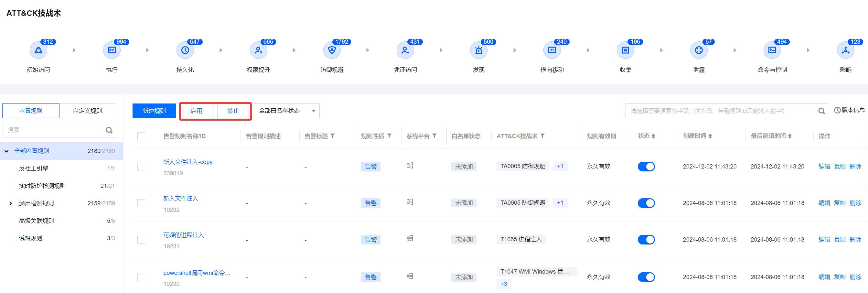Select the 收集 tactic icon
This screenshot has height=293, width=868.
(x=626, y=50)
